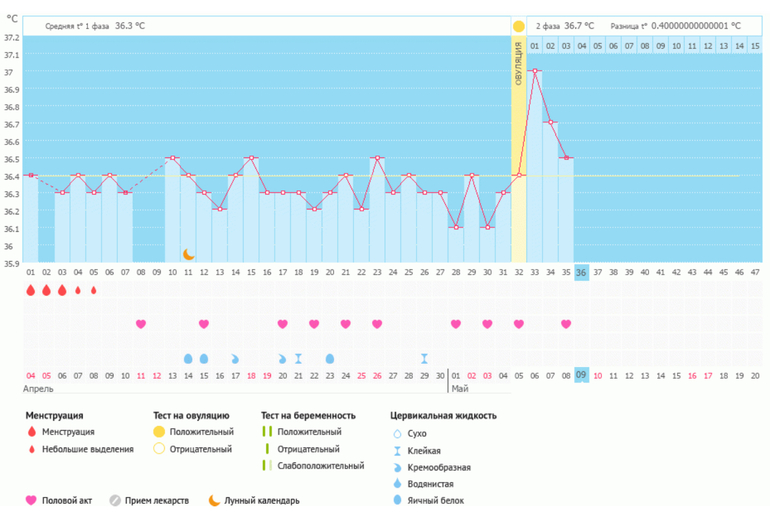
Task: Select the heart icon on April 11
Action: (x=141, y=324)
